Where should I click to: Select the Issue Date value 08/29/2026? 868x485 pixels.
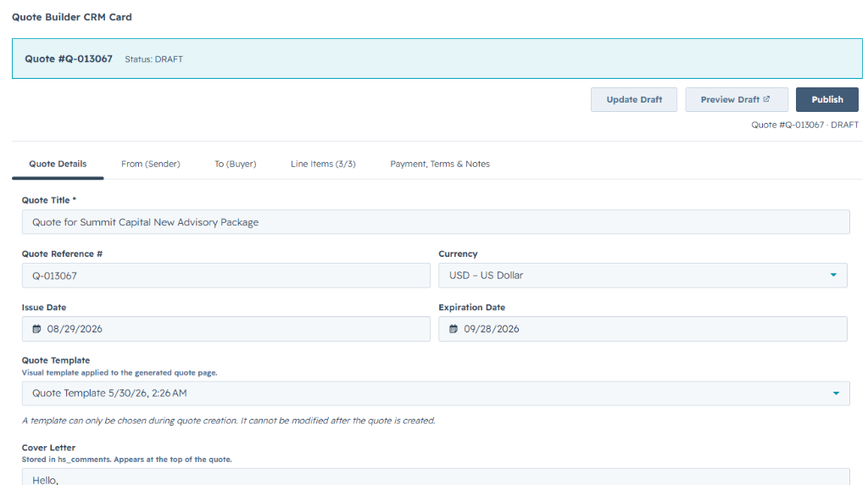click(75, 329)
